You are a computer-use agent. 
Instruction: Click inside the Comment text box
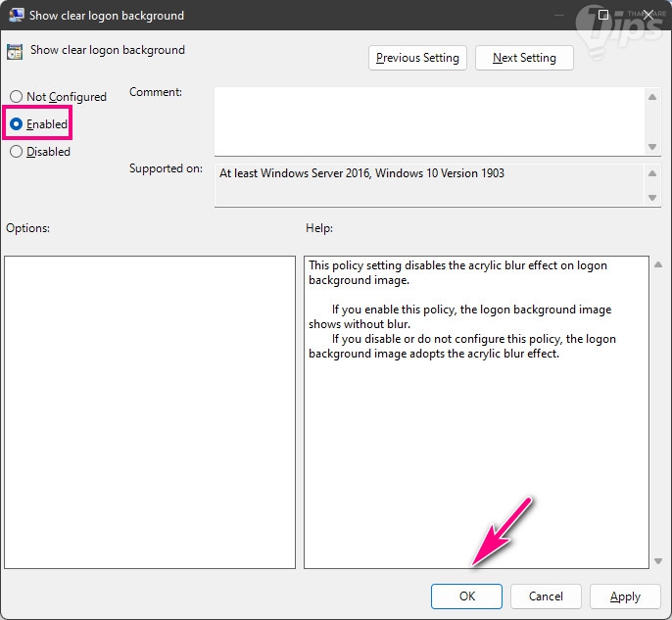430,121
